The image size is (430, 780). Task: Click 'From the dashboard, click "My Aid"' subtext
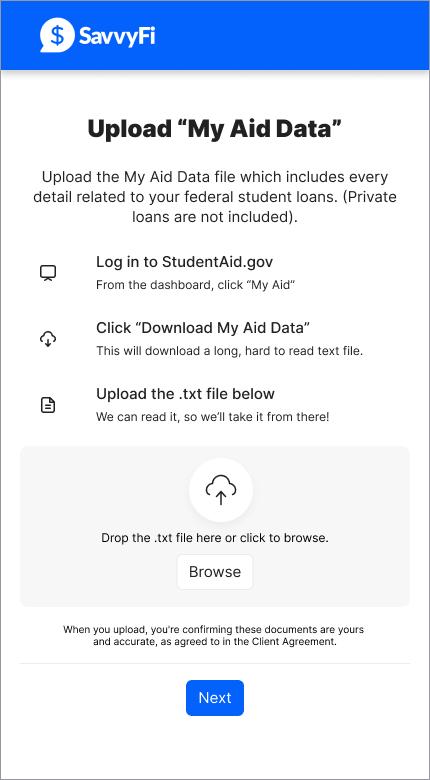click(196, 286)
